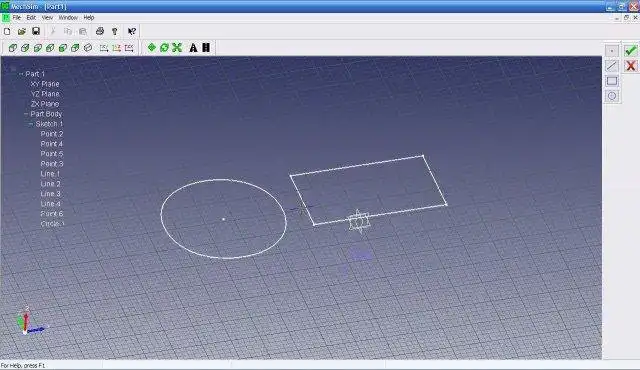Image resolution: width=640 pixels, height=370 pixels.
Task: Activate the green Pan diamond tool
Action: pyautogui.click(x=151, y=47)
